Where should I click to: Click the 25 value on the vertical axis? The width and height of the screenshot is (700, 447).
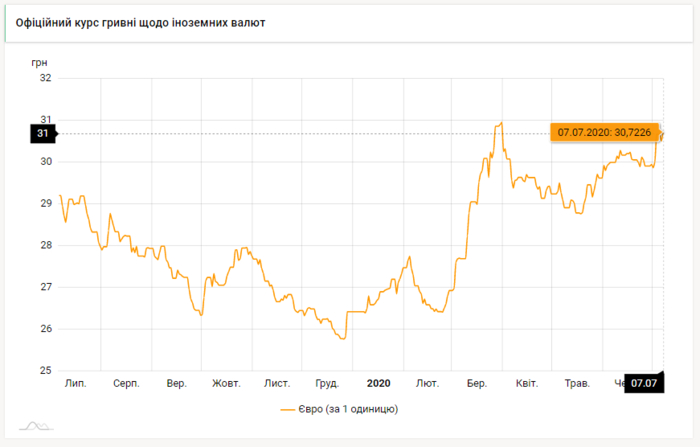46,371
